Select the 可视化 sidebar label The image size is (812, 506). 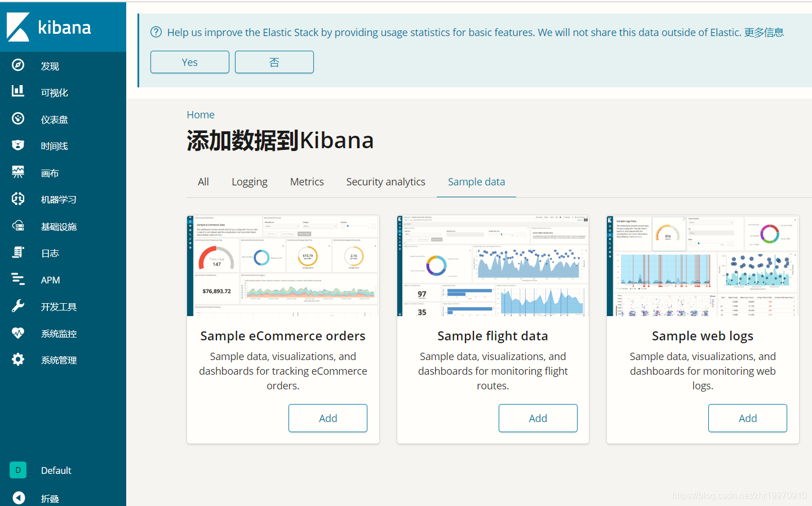pyautogui.click(x=54, y=92)
